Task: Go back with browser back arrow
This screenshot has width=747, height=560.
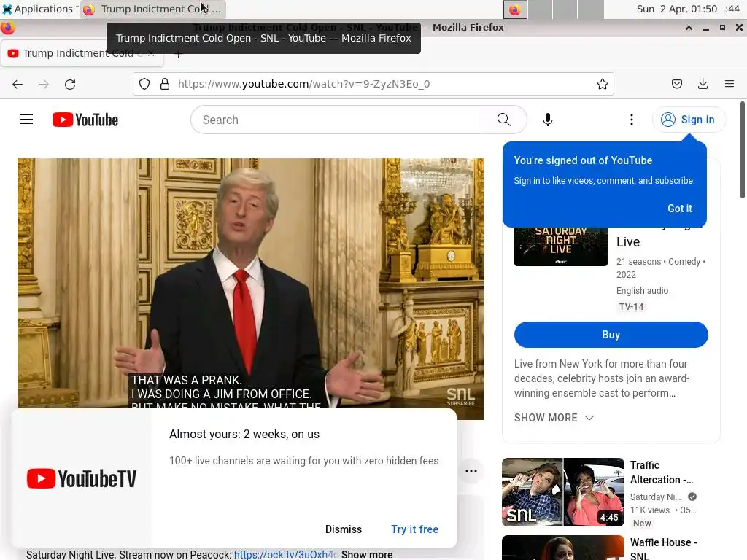Action: [18, 85]
